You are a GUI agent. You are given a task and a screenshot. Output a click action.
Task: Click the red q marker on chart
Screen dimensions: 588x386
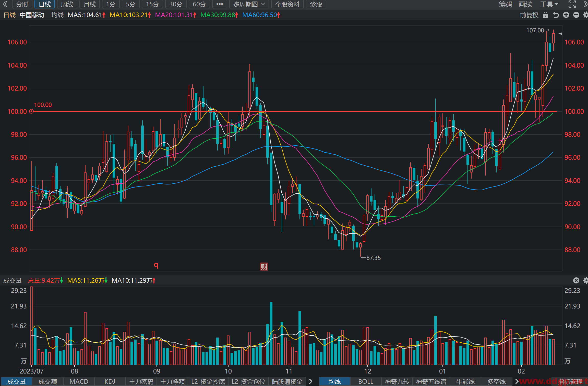[156, 265]
